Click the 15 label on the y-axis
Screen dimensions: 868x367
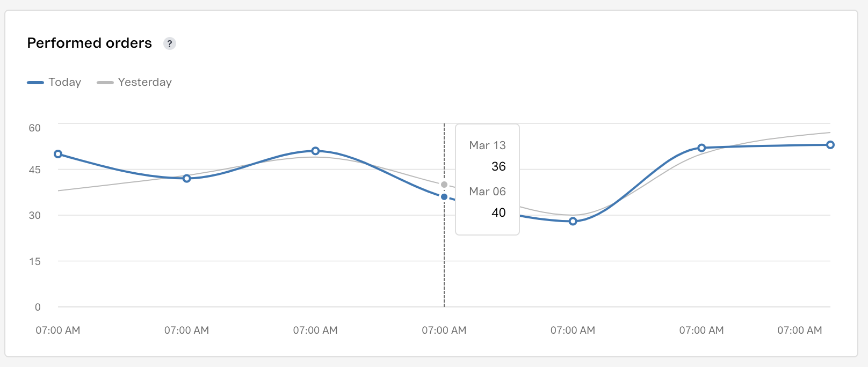tap(35, 261)
